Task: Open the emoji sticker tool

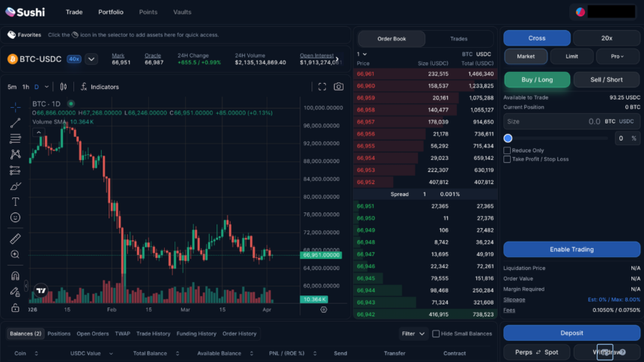Action: click(15, 217)
